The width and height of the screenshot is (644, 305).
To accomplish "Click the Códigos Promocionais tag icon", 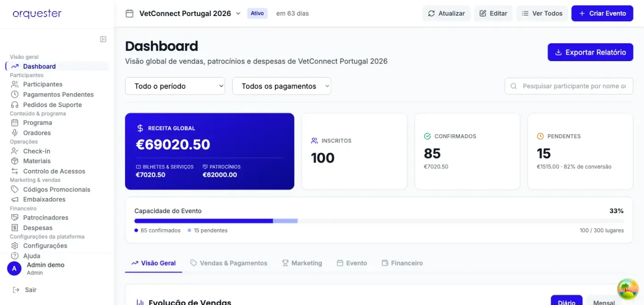I will (15, 189).
